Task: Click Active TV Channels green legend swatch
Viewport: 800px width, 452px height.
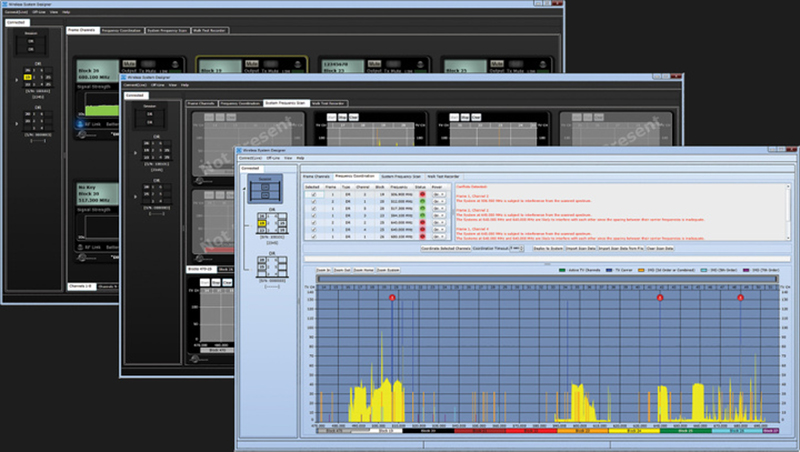Action: (x=562, y=270)
